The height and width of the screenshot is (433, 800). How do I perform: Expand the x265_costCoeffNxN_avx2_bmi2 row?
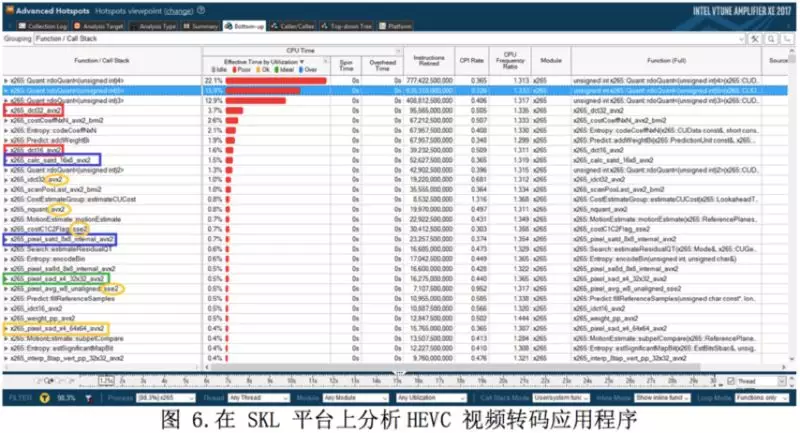[x=6, y=120]
